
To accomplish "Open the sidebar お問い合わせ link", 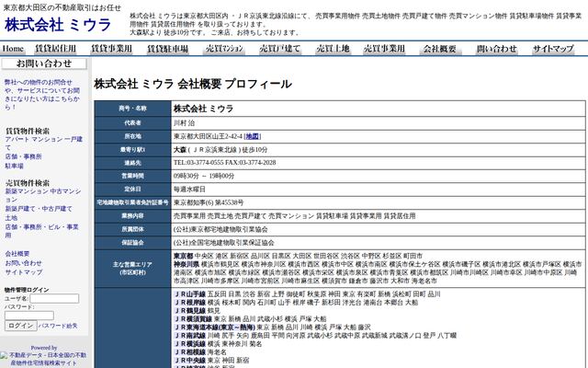I will pyautogui.click(x=23, y=263).
